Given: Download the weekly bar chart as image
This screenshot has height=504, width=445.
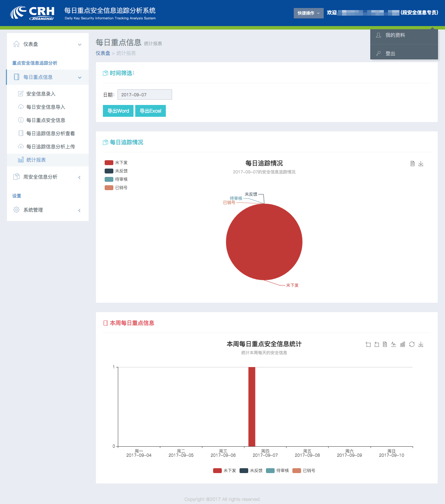Looking at the screenshot, I should [x=421, y=344].
